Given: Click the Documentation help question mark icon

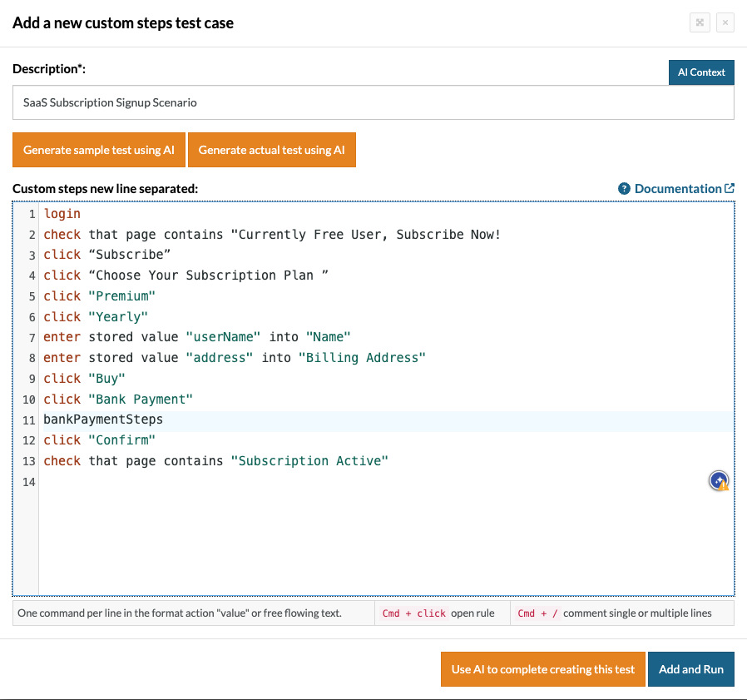Looking at the screenshot, I should tap(624, 189).
